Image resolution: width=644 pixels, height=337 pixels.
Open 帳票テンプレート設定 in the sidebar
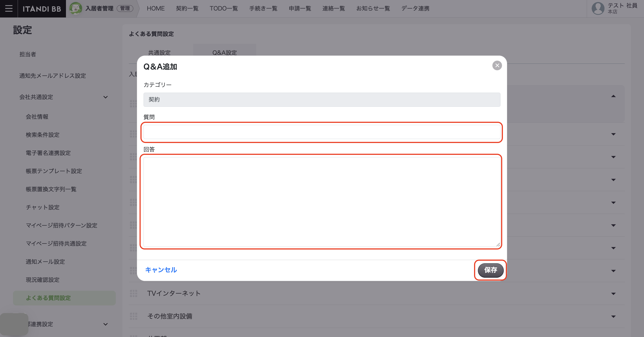pyautogui.click(x=54, y=171)
